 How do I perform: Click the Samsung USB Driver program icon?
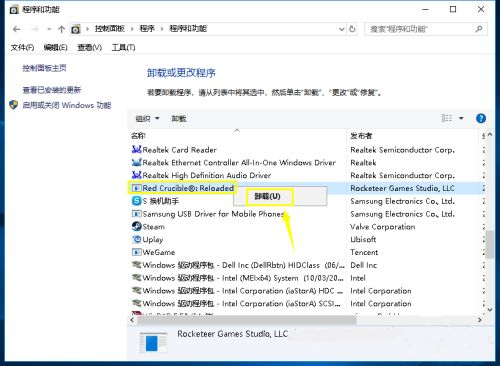point(137,214)
